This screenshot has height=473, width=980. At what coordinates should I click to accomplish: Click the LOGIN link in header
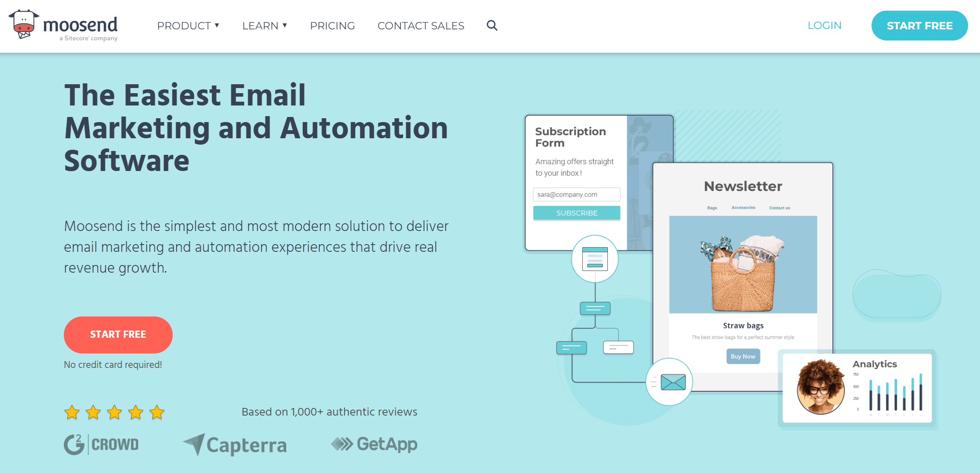pyautogui.click(x=824, y=26)
